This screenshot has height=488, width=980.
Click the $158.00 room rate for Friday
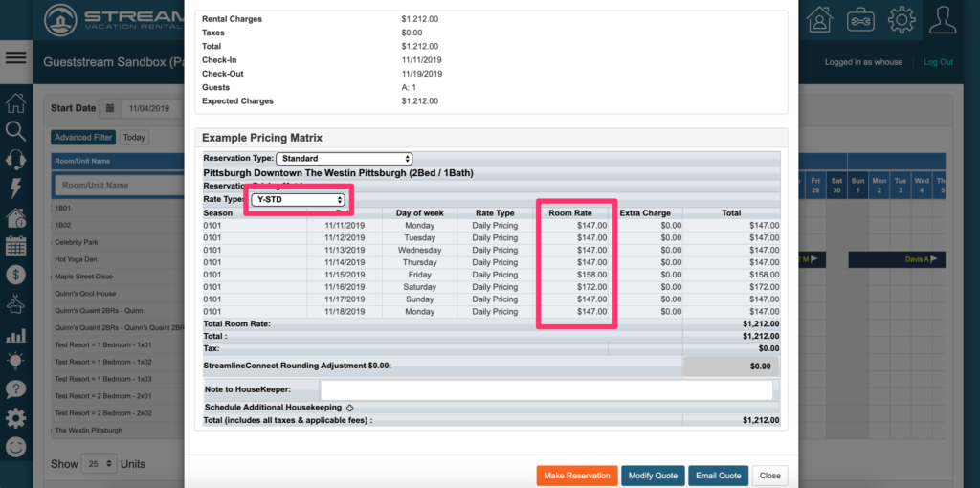coord(591,275)
